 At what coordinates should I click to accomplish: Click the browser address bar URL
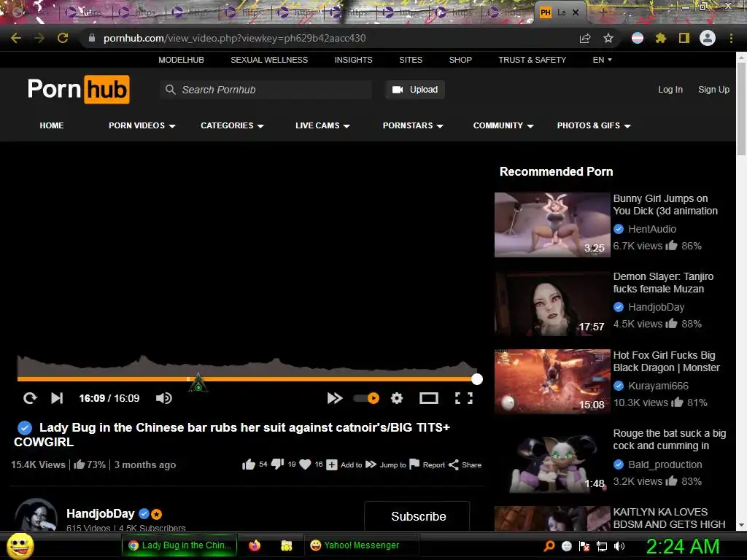[234, 38]
